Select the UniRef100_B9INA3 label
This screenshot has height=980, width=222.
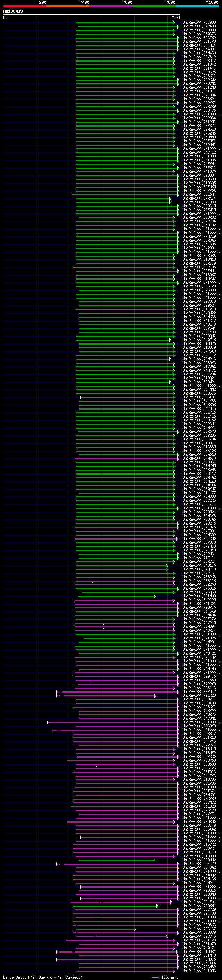(x=199, y=596)
